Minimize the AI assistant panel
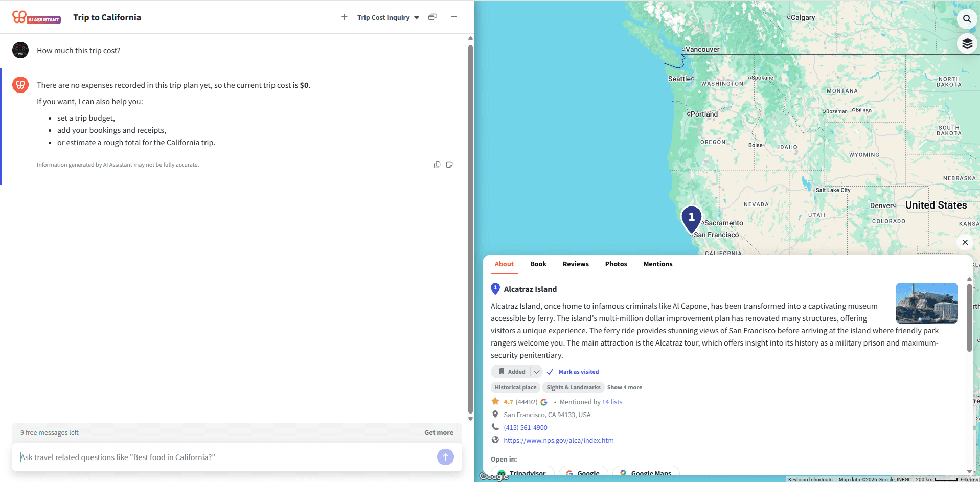The height and width of the screenshot is (482, 980). (x=453, y=17)
